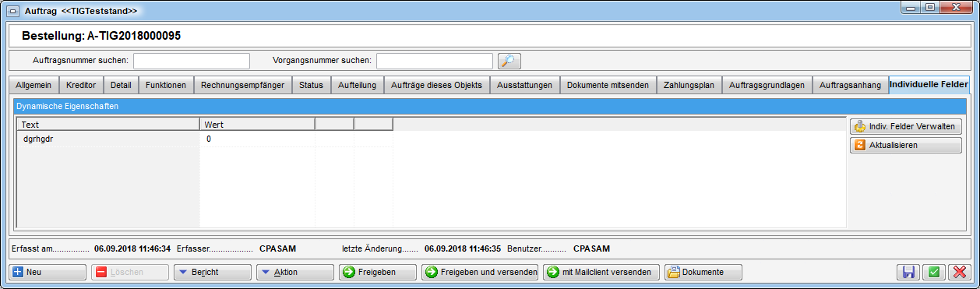
Task: Select the Rechnungsempfänger tab
Action: tap(243, 85)
